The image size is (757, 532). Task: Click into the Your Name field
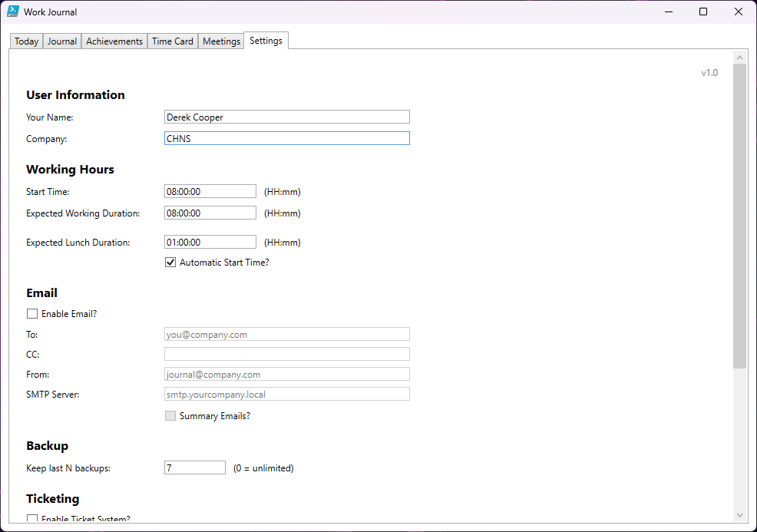[x=286, y=117]
